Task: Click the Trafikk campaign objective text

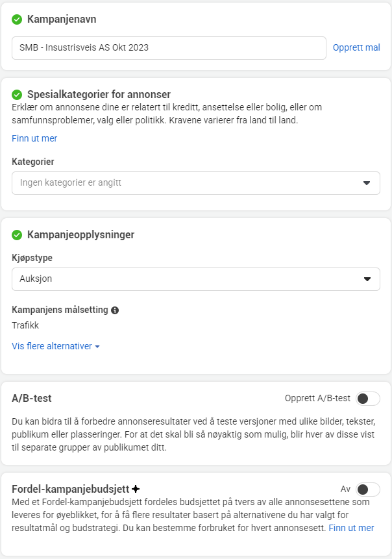Action: pos(25,325)
